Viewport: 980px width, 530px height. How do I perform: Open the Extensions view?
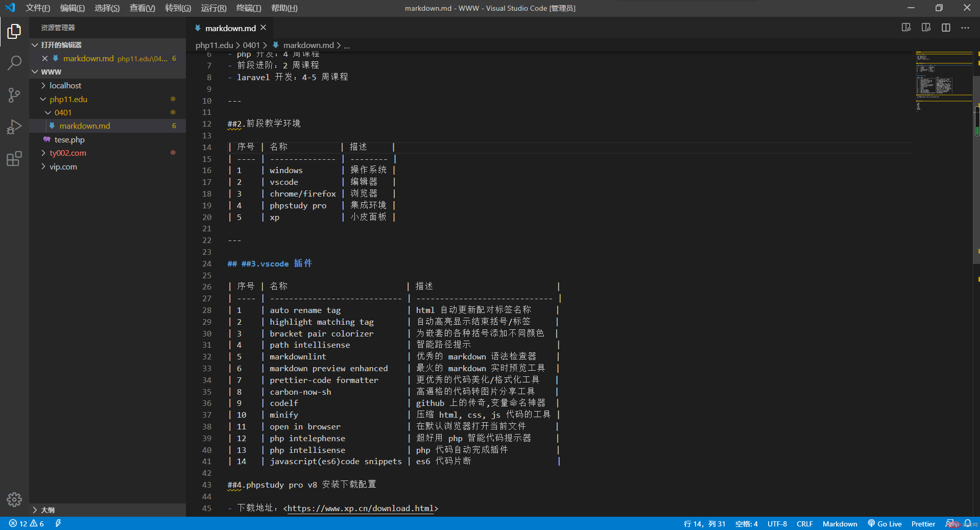pyautogui.click(x=14, y=159)
